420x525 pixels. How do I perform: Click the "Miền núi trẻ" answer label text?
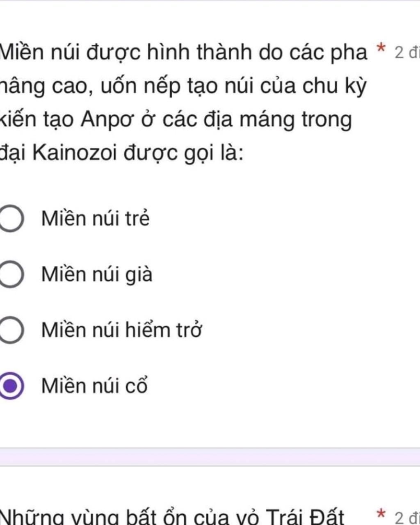point(95,218)
